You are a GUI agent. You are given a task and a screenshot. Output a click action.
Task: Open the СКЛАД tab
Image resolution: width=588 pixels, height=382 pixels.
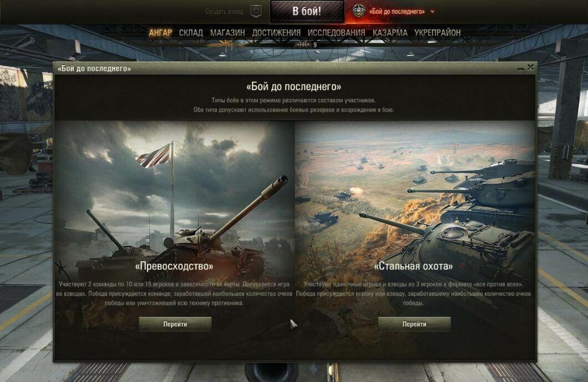pos(191,33)
